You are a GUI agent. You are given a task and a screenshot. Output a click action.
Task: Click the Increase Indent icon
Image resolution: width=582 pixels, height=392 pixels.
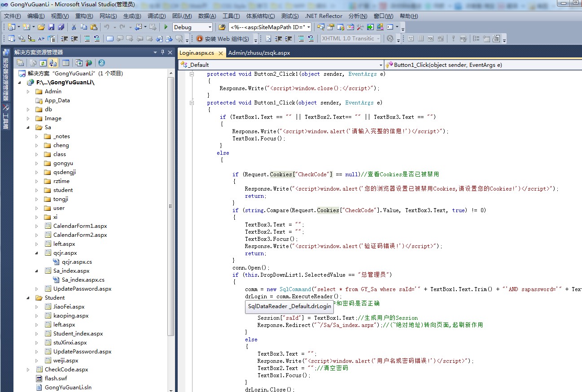pyautogui.click(x=74, y=39)
